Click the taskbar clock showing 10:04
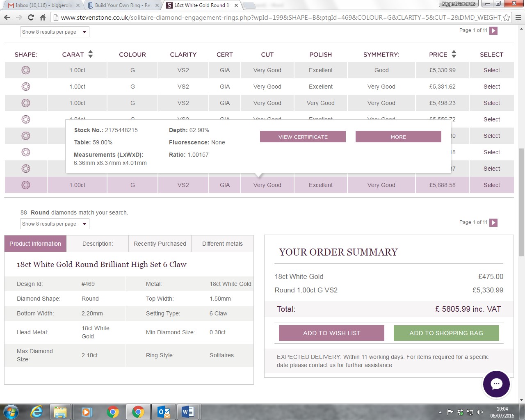 point(502,412)
